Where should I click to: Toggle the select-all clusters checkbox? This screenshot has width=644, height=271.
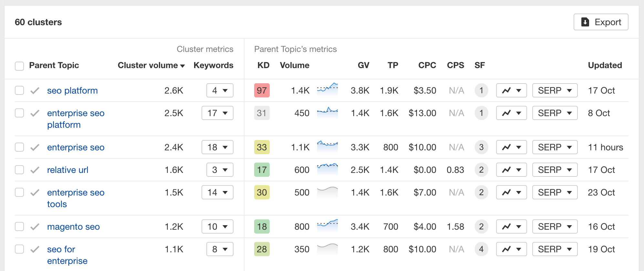coord(19,65)
